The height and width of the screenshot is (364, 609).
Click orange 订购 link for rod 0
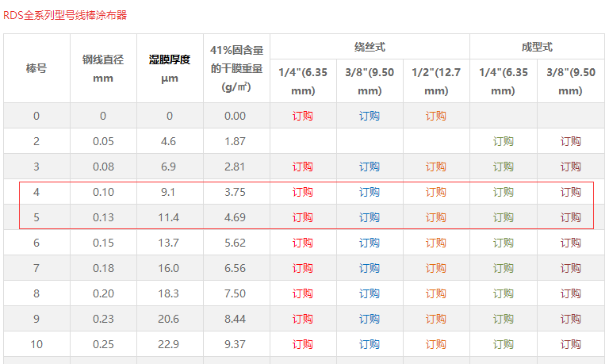tap(436, 116)
